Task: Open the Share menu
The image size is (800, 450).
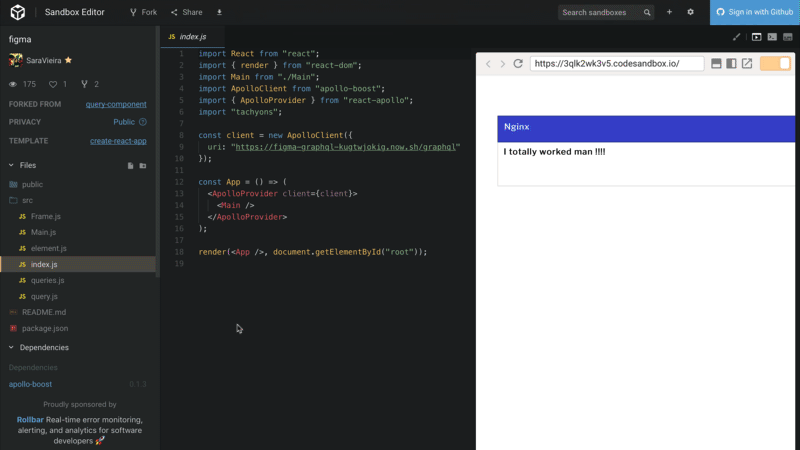Action: (x=187, y=12)
